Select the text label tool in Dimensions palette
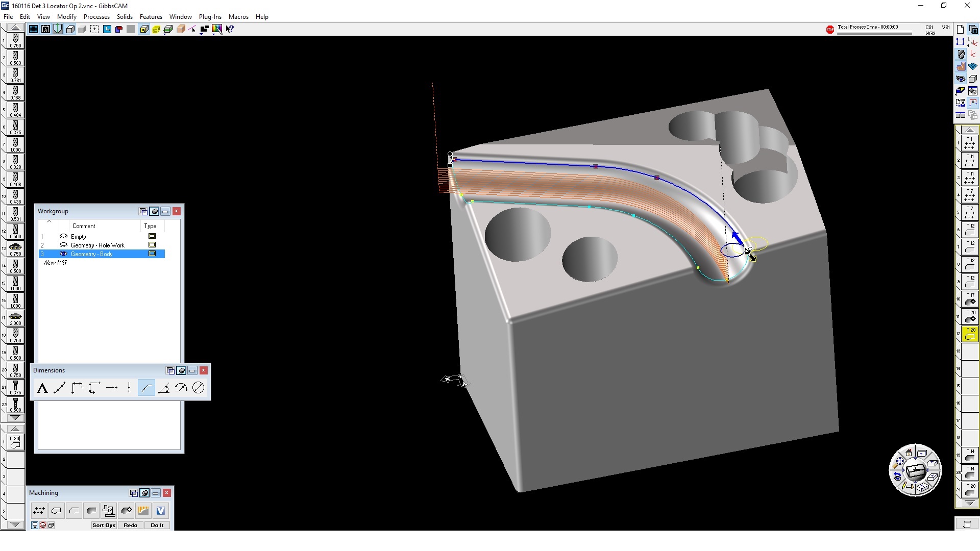 point(42,388)
